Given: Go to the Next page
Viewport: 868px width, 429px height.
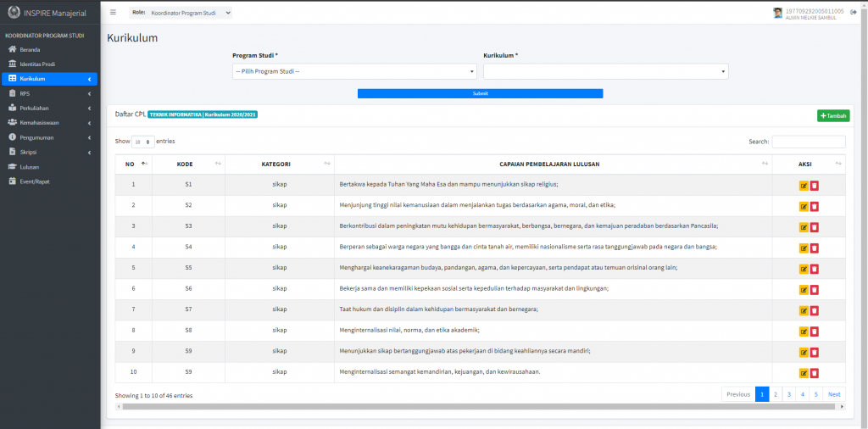Looking at the screenshot, I should tap(834, 394).
